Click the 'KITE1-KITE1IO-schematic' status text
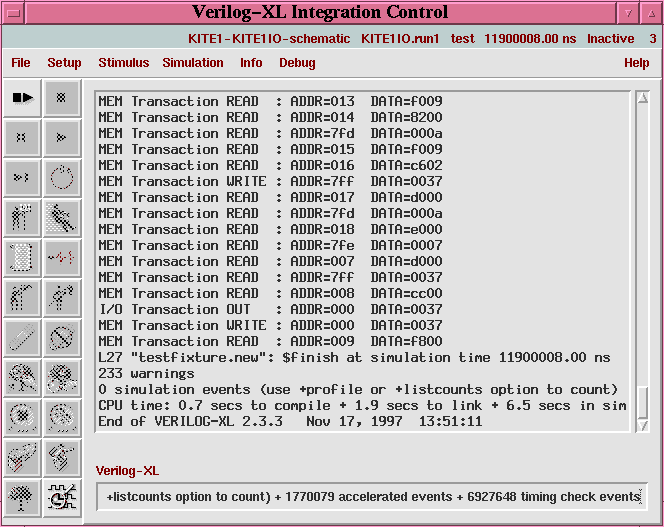The height and width of the screenshot is (527, 664). coord(269,39)
